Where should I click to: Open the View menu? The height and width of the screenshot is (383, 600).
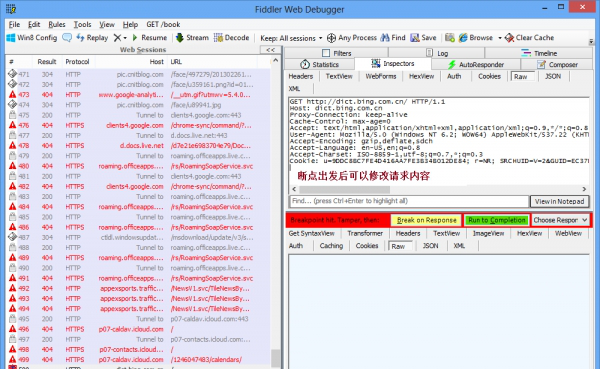[x=107, y=24]
